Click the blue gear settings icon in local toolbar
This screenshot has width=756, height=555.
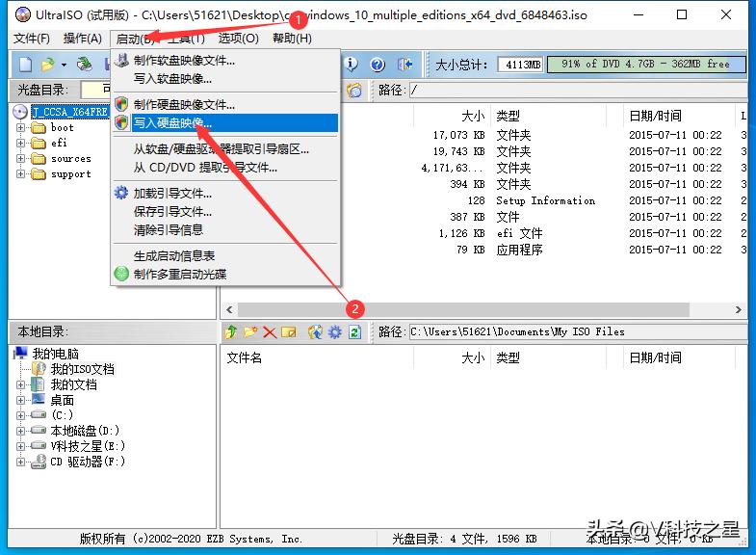[334, 331]
